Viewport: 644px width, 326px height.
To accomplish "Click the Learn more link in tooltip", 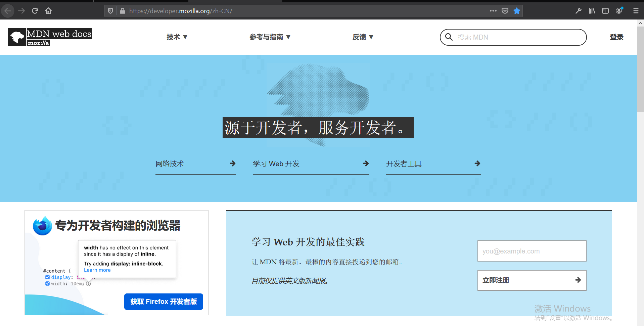I will coord(97,270).
